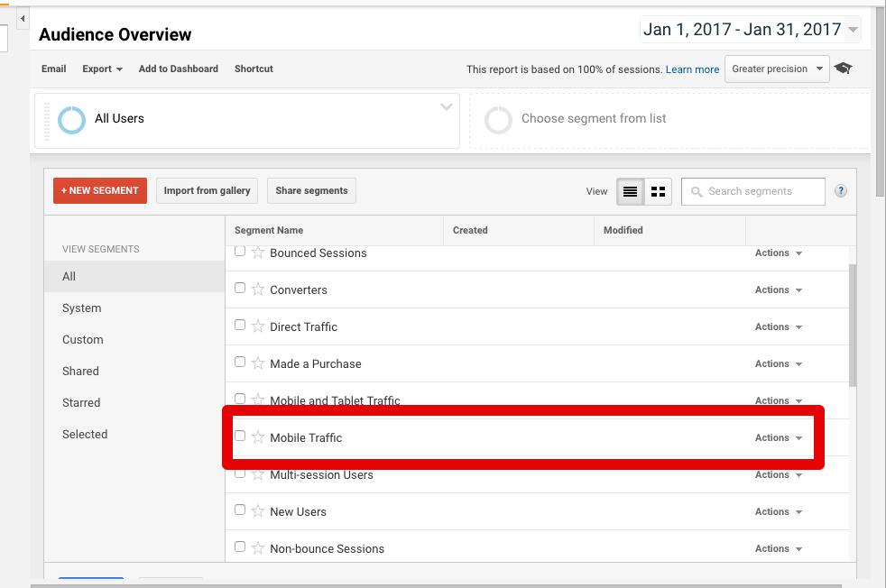Open Actions menu for New Users

[779, 511]
